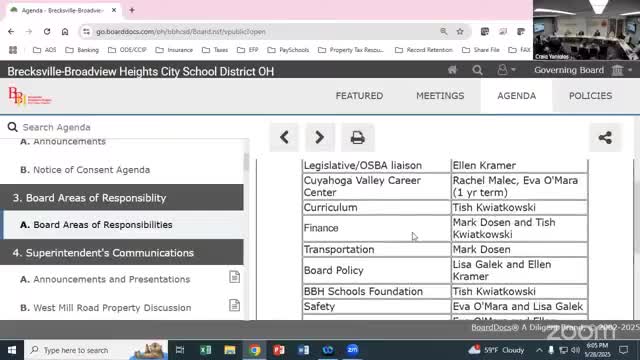Switch to the Policies tab
640x360 pixels.
(590, 96)
